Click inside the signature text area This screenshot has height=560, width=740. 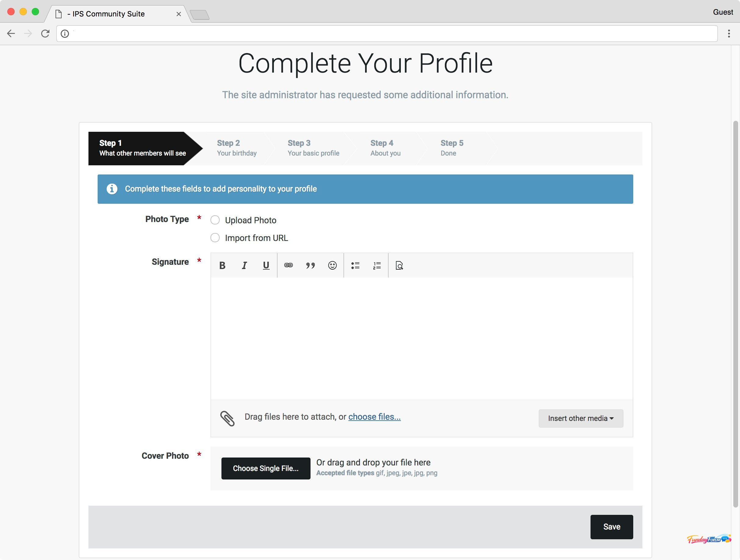(422, 338)
